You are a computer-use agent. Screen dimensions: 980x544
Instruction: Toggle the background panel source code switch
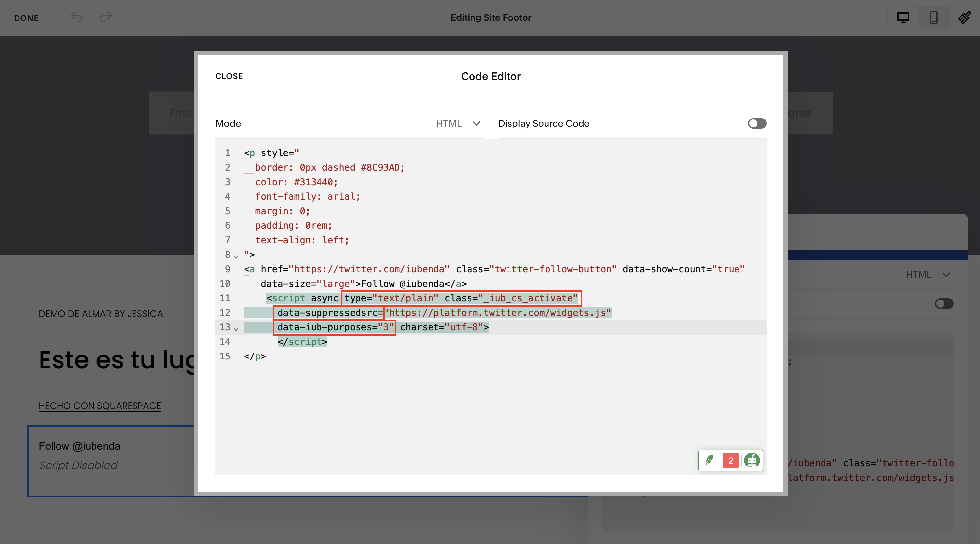pos(944,304)
